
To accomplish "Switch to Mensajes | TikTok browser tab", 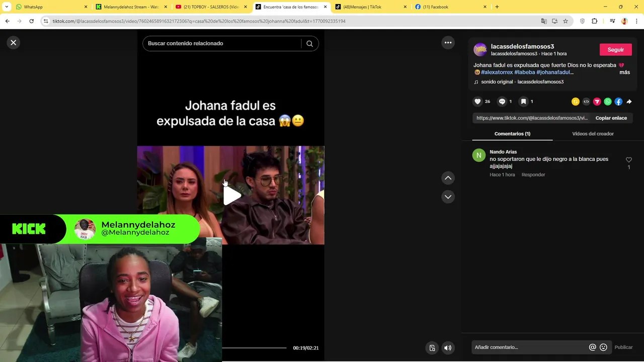I will pos(371,7).
